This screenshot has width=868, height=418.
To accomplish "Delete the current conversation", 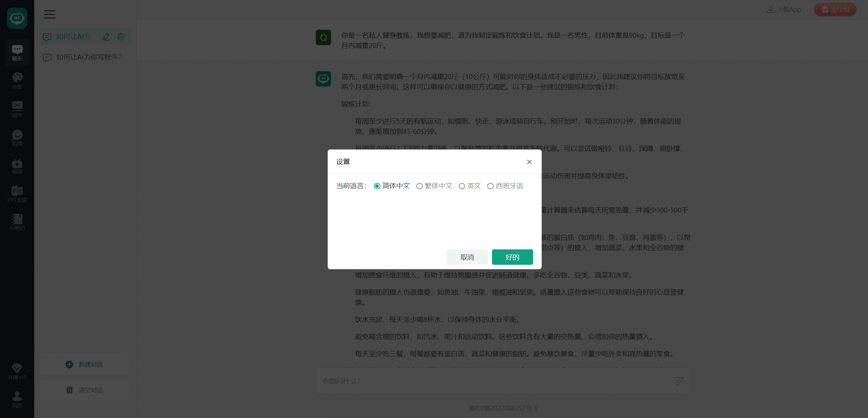I will pos(121,37).
